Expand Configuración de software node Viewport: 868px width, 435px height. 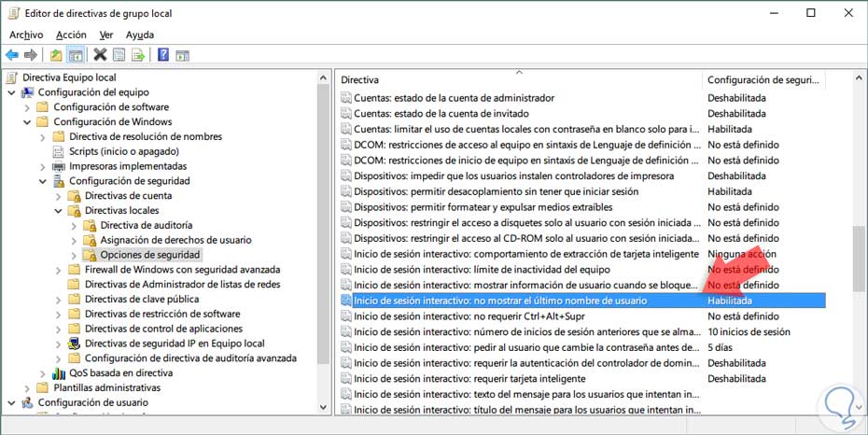tap(27, 107)
